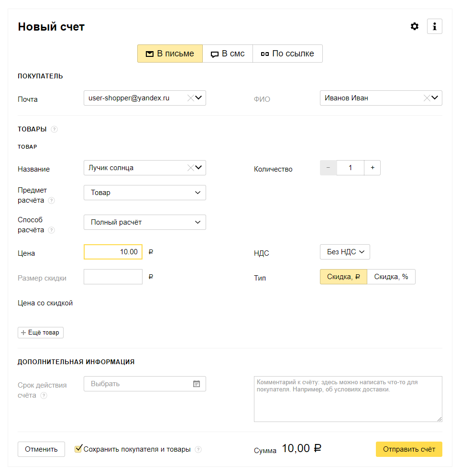This screenshot has width=461, height=476.
Task: Expand the Предмет расчёта Товар dropdown
Action: click(x=145, y=193)
